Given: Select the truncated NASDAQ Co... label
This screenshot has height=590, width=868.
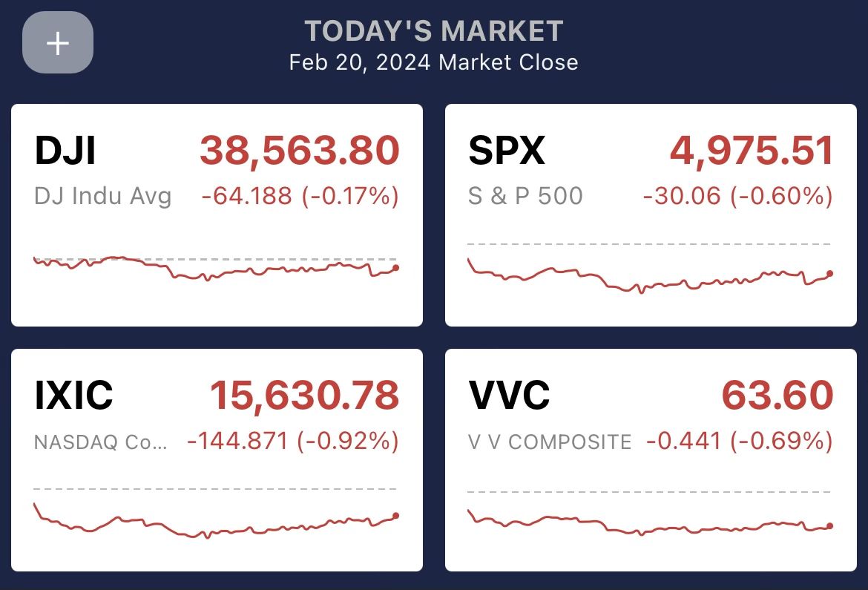Looking at the screenshot, I should pos(100,442).
